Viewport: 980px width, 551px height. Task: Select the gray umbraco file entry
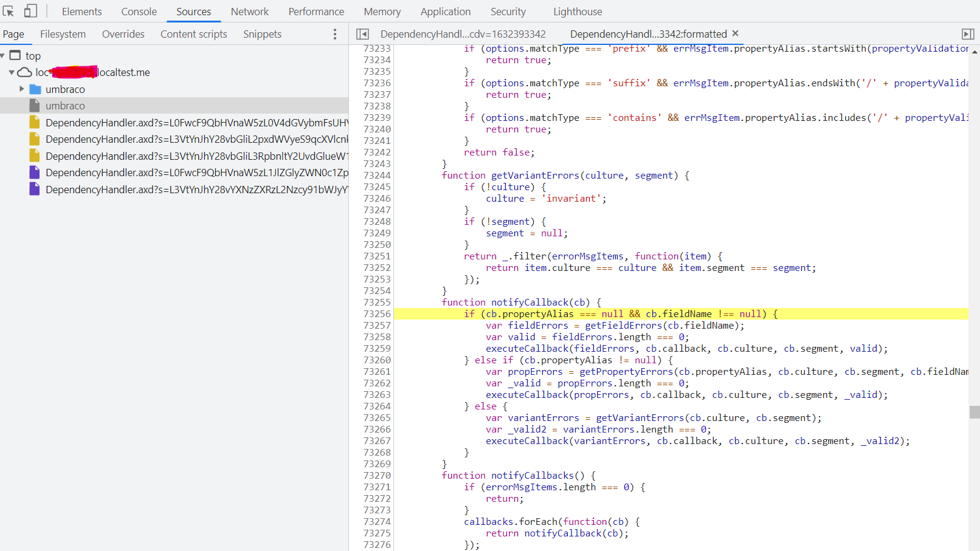coord(174,106)
